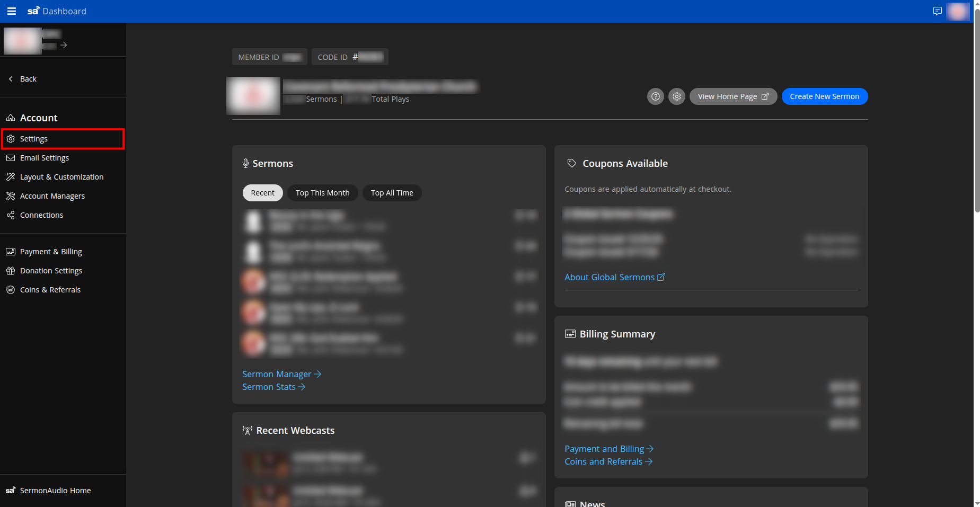Click the Recent Webcasts broadcast icon
The height and width of the screenshot is (507, 980).
click(x=248, y=430)
